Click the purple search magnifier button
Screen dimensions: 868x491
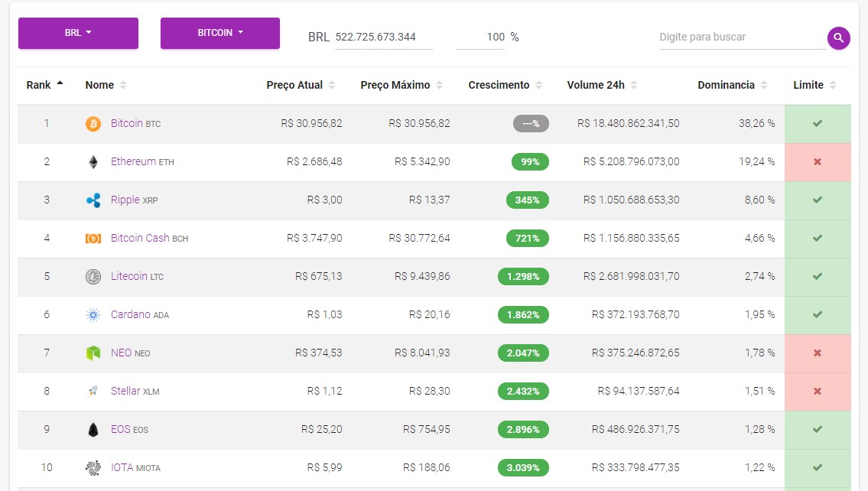(x=839, y=37)
